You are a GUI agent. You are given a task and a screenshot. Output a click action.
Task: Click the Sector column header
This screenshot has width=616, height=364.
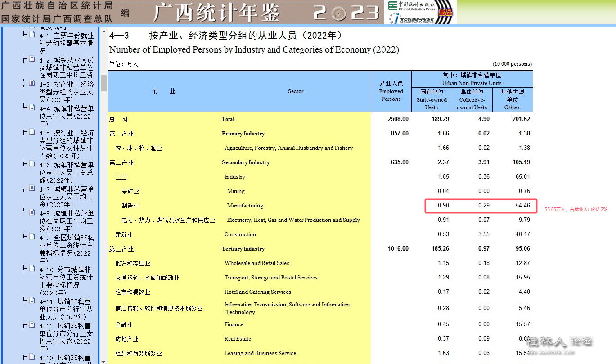click(x=296, y=91)
